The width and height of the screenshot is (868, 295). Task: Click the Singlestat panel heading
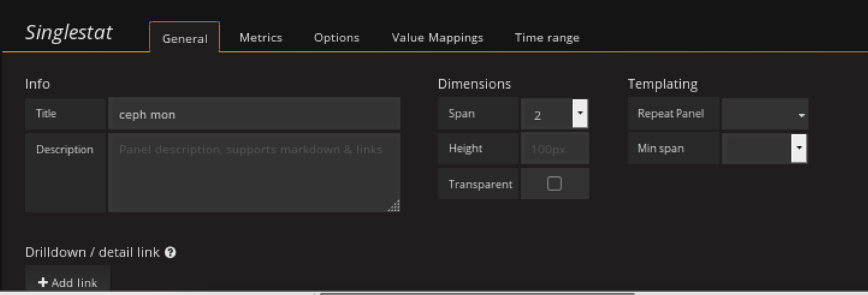[x=69, y=33]
